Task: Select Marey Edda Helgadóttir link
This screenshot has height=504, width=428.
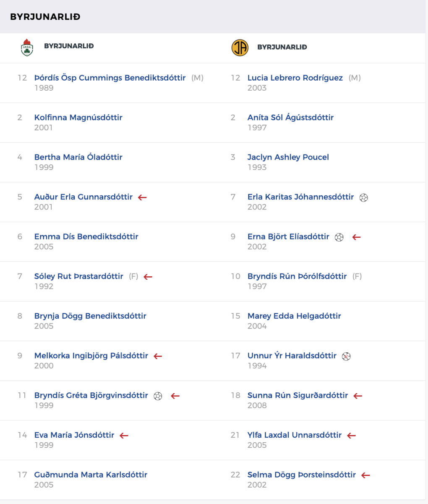Action: [x=294, y=316]
